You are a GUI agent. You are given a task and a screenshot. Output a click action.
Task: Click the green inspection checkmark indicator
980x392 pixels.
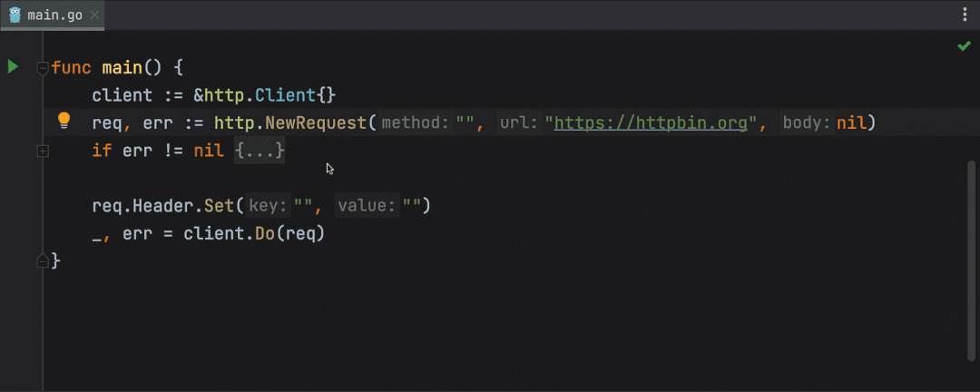[965, 46]
